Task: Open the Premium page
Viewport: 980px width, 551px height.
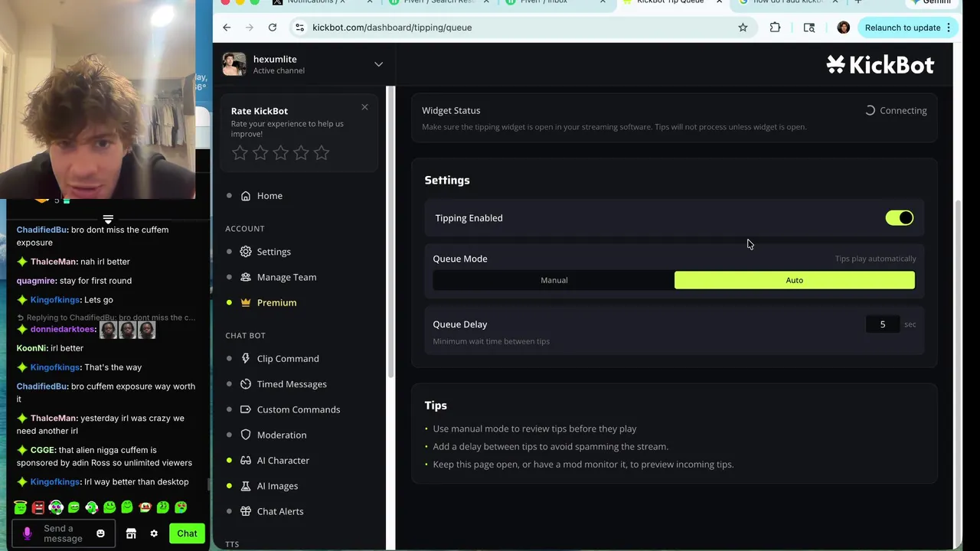Action: (276, 303)
